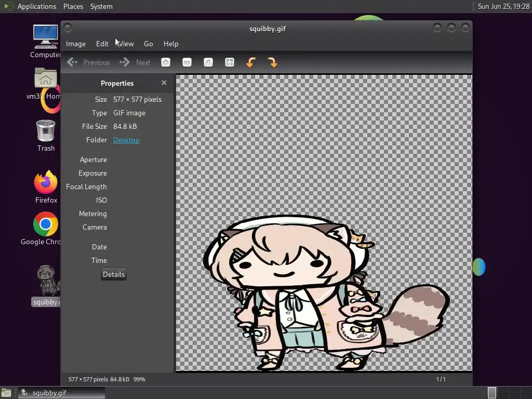Open the Help menu
The width and height of the screenshot is (532, 399).
[170, 44]
